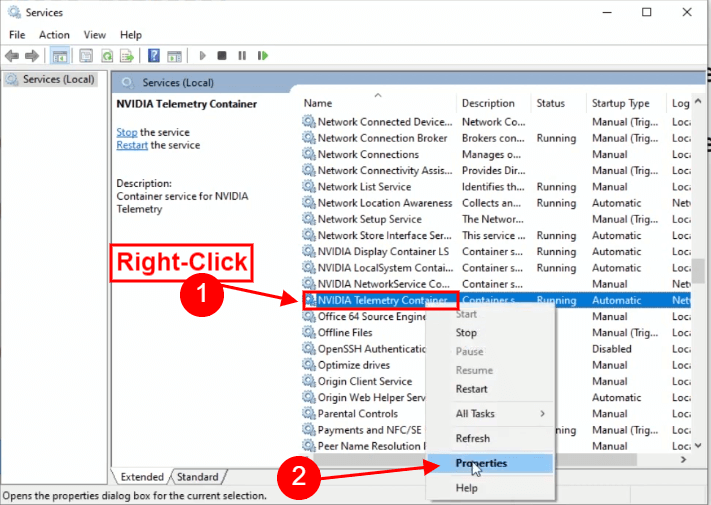
Task: Open the View menu
Action: [x=95, y=35]
